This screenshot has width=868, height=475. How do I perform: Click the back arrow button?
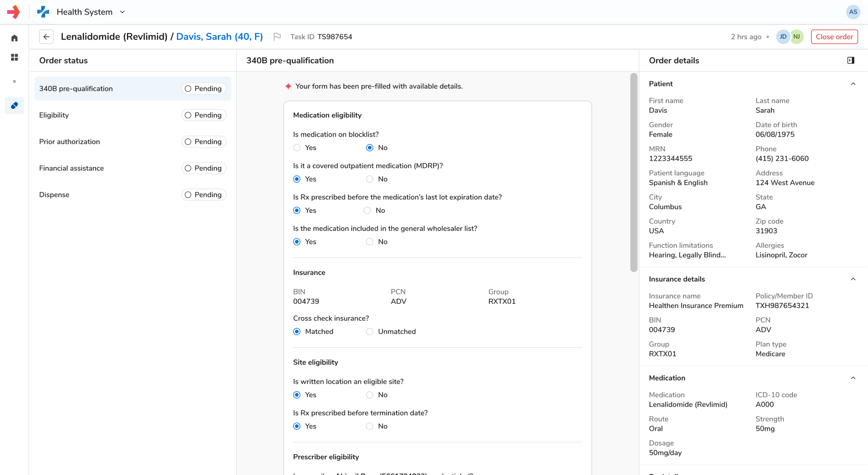pos(46,36)
